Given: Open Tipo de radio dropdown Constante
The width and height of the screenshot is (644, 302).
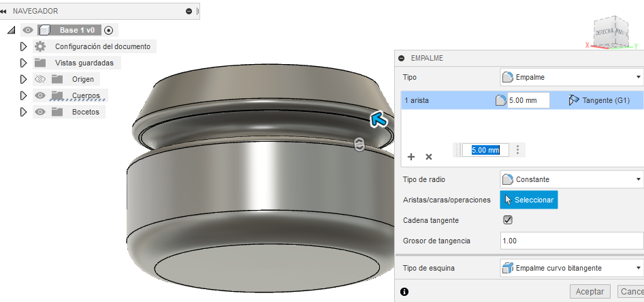Looking at the screenshot, I should coord(572,179).
